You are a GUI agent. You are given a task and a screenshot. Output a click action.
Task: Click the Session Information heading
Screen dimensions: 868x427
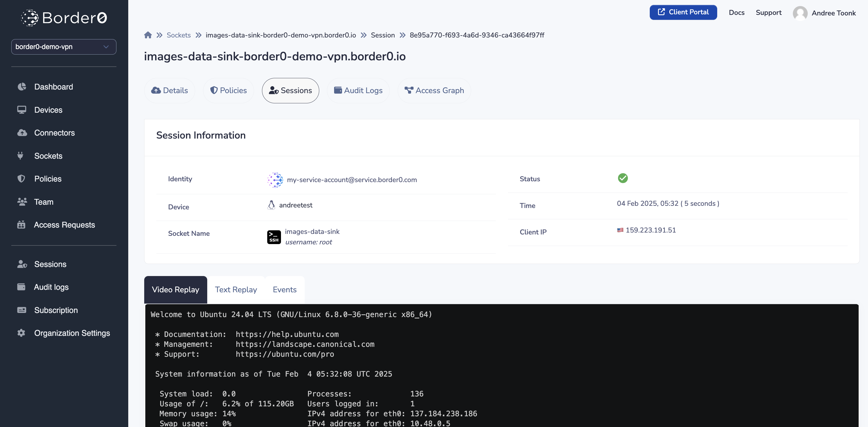pos(201,135)
